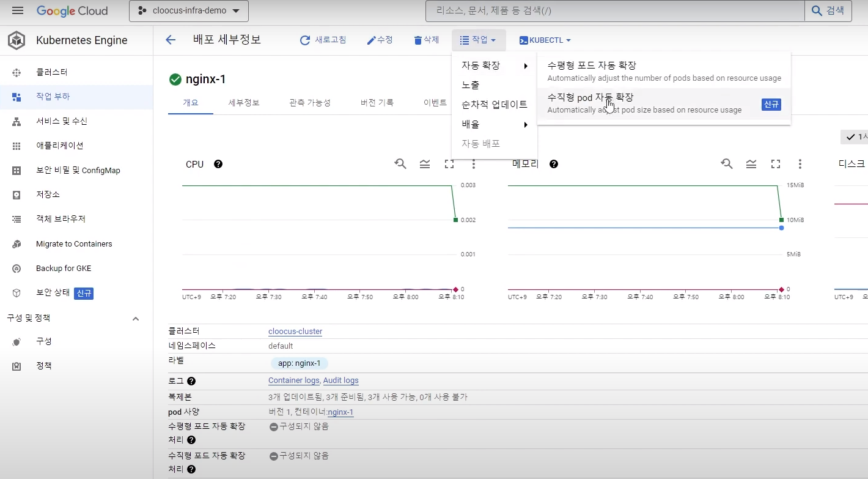This screenshot has width=868, height=479.
Task: View the 메모리 chart in fullscreen
Action: click(776, 164)
